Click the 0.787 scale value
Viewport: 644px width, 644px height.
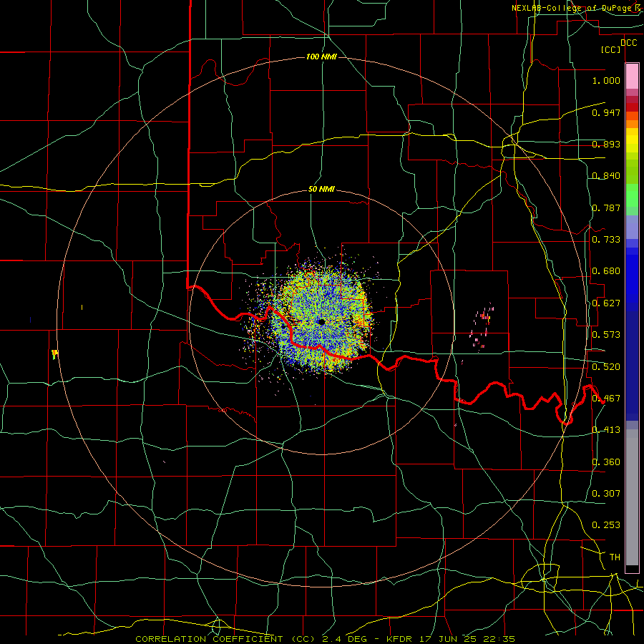click(x=606, y=208)
